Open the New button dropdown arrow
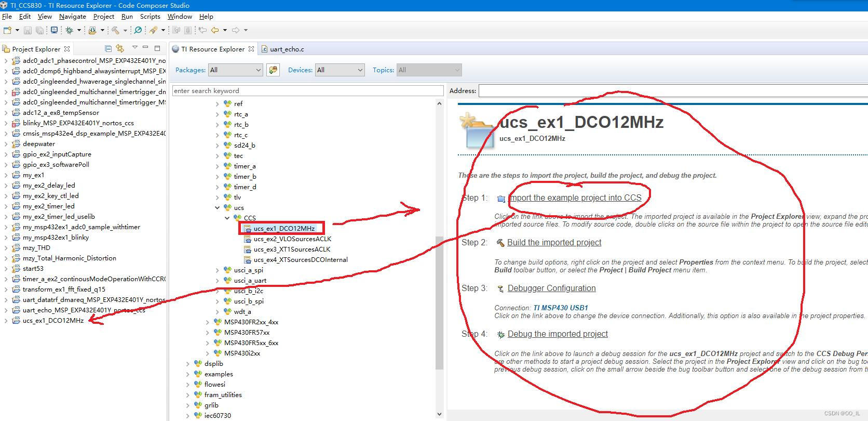Image resolution: width=868 pixels, height=421 pixels. point(17,30)
